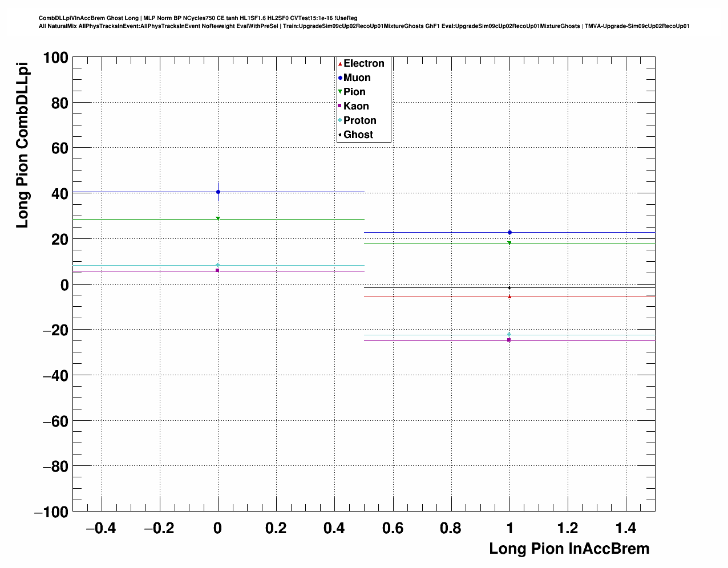This screenshot has width=728, height=568.
Task: Click the Y axis label 80
Action: [x=59, y=103]
